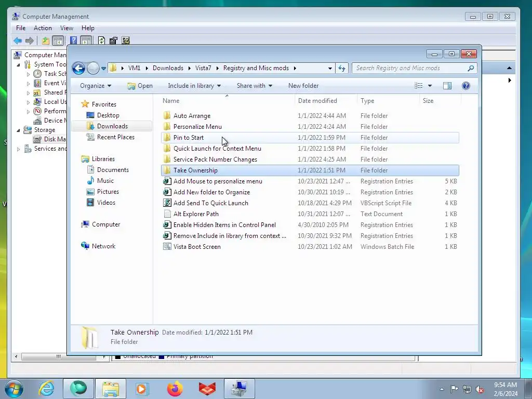Select Vista Boot Screen batch file
The image size is (532, 399).
310,247
